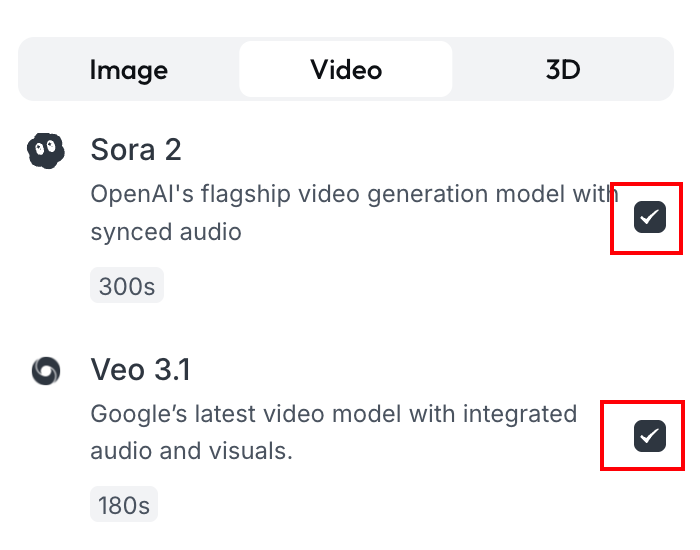Screen dimensions: 700x550
Task: Click the word "Google's" in Veo description
Action: tap(135, 413)
